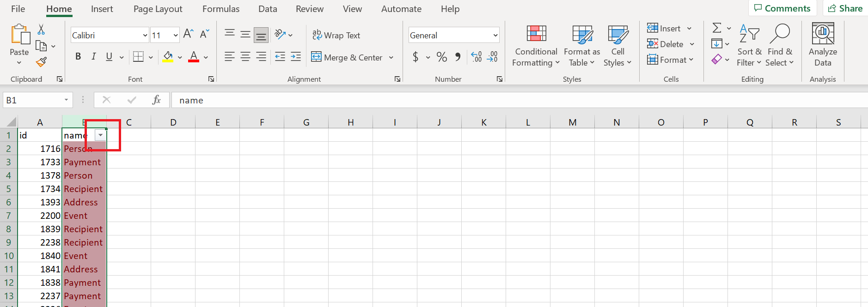This screenshot has width=868, height=307.
Task: Open Conditional Formatting menu
Action: (536, 46)
